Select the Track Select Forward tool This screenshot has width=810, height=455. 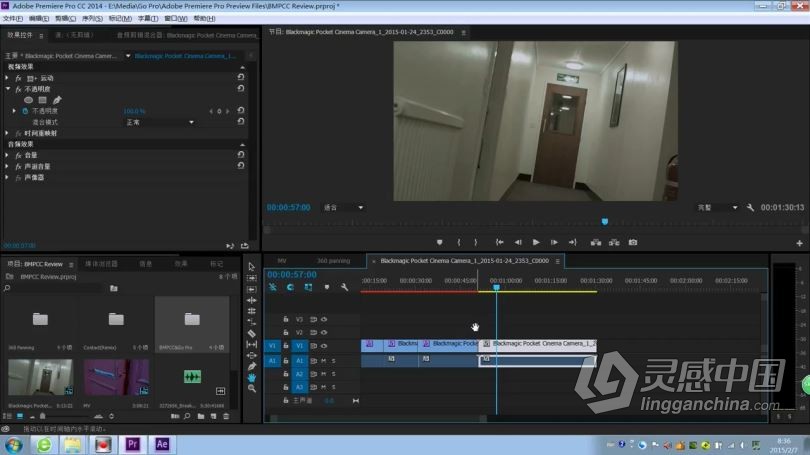(252, 278)
